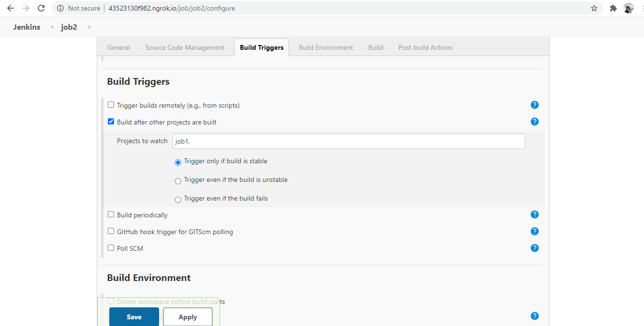Viewport: 644px width, 326px height.
Task: Select Trigger even if the build fails
Action: pos(178,199)
